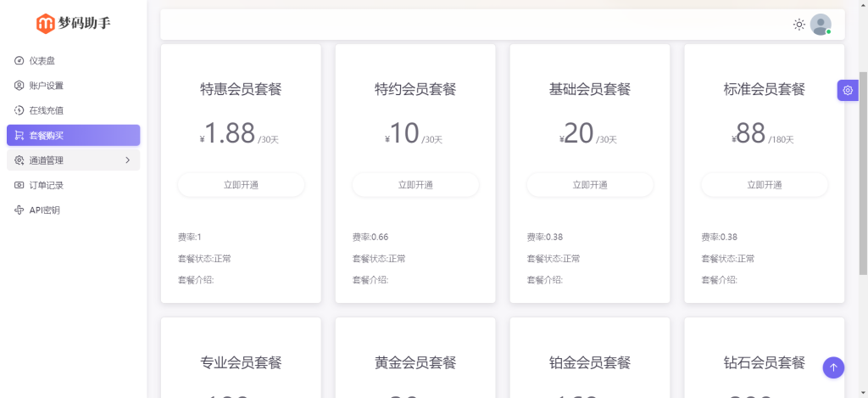Image resolution: width=868 pixels, height=398 pixels.
Task: Expand the 通道管理 submenu chevron
Action: (x=127, y=160)
